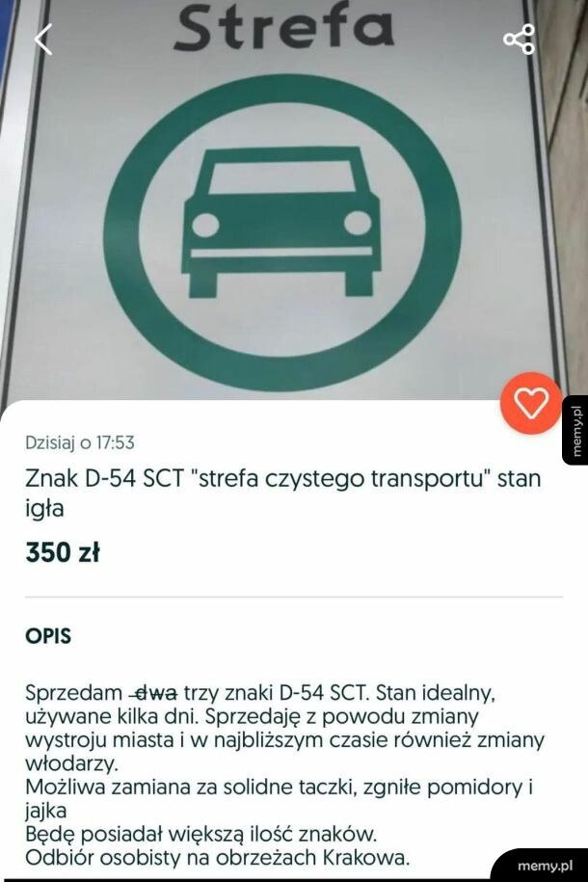
Task: Click the 350 zł price
Action: click(63, 552)
